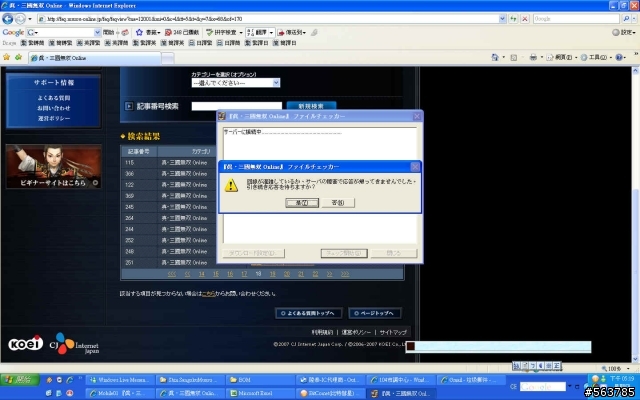Open the Home button dropdown arrow

tap(503, 58)
